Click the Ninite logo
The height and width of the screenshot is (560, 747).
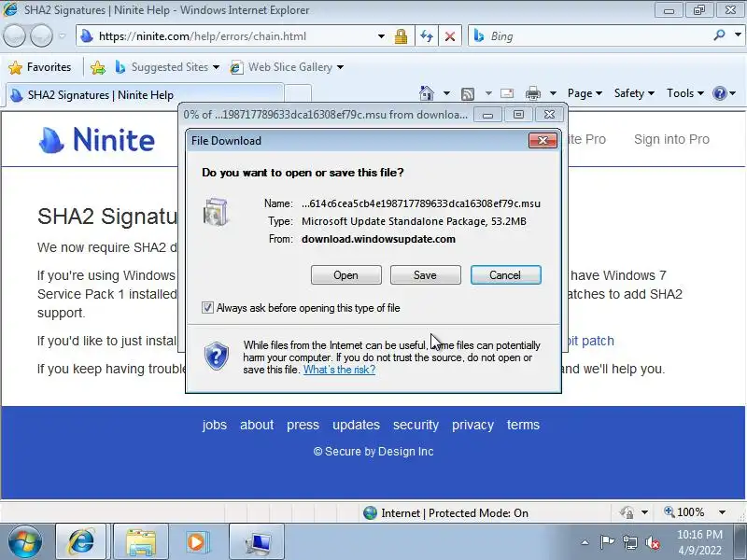click(x=97, y=140)
